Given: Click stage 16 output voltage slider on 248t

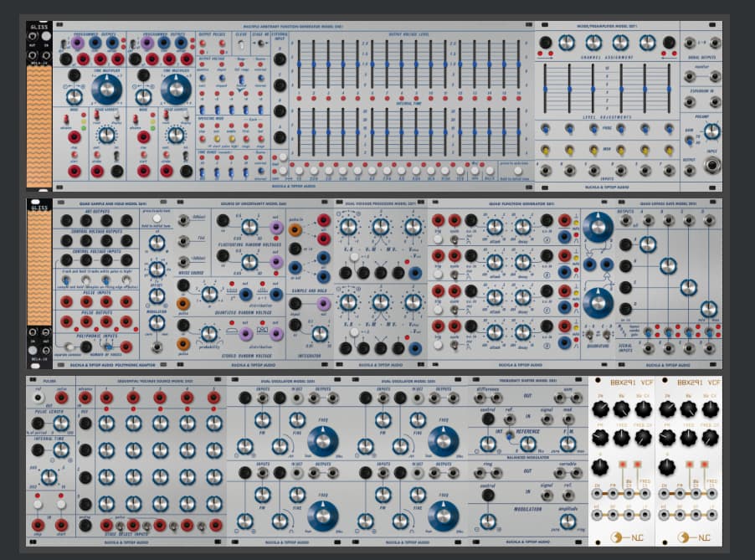Looking at the screenshot, I should pos(519,64).
